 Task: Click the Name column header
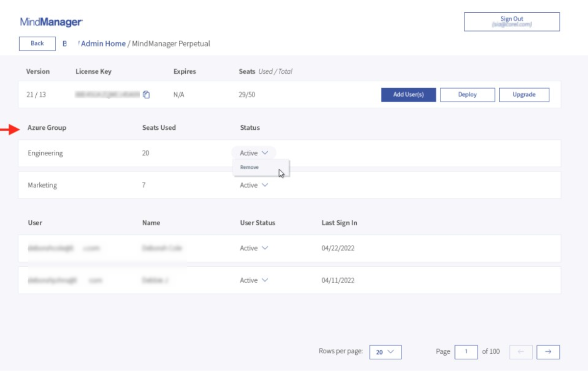tap(151, 223)
